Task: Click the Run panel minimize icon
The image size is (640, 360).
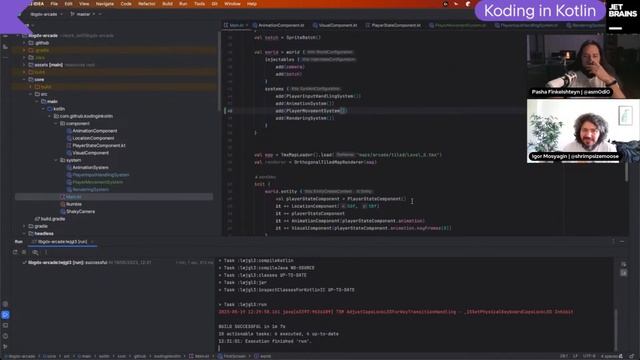Action: coord(622,242)
